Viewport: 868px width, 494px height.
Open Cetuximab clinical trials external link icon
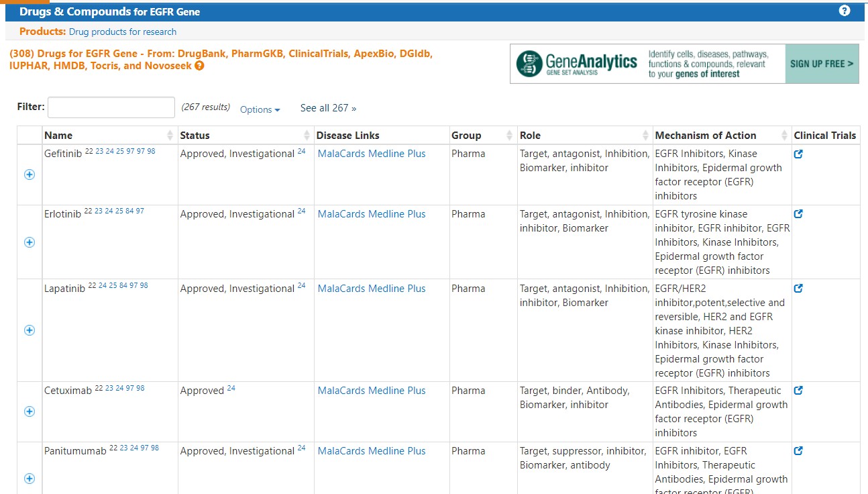point(798,391)
